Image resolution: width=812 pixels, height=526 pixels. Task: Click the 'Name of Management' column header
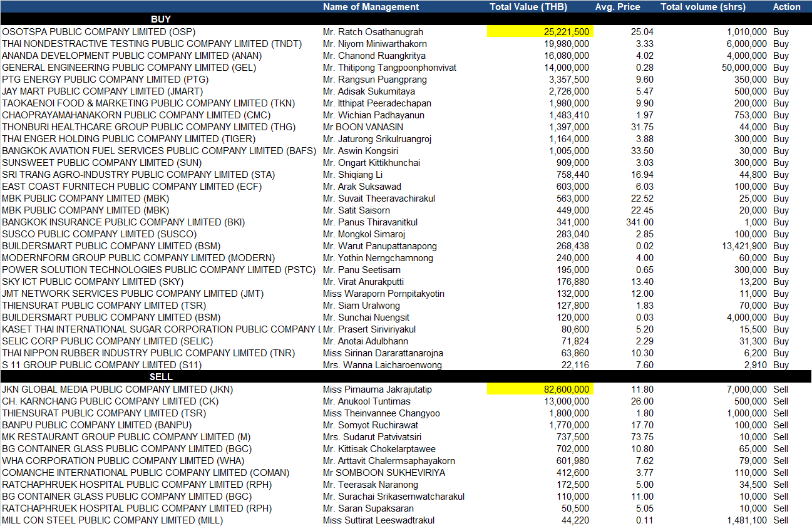(371, 7)
